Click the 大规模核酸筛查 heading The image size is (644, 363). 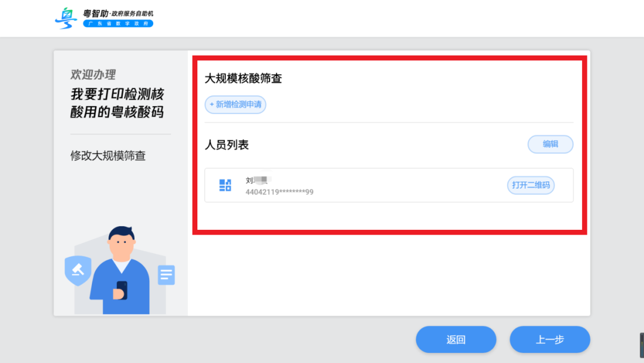(243, 79)
